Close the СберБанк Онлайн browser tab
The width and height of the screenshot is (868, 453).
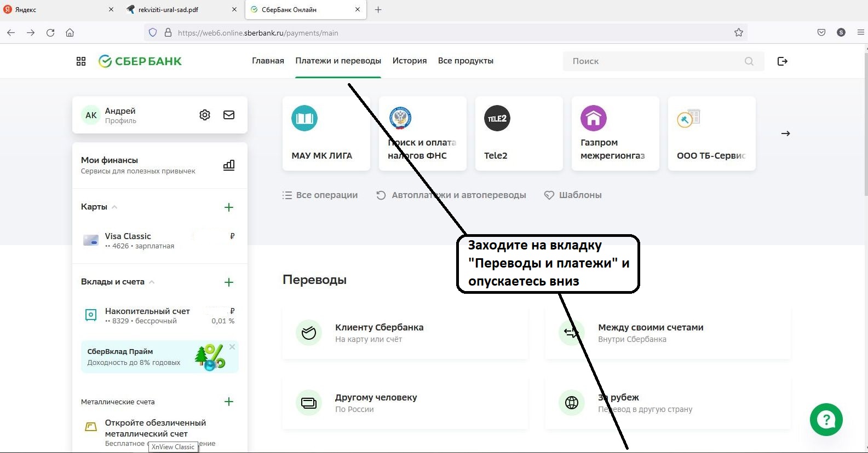pos(358,10)
